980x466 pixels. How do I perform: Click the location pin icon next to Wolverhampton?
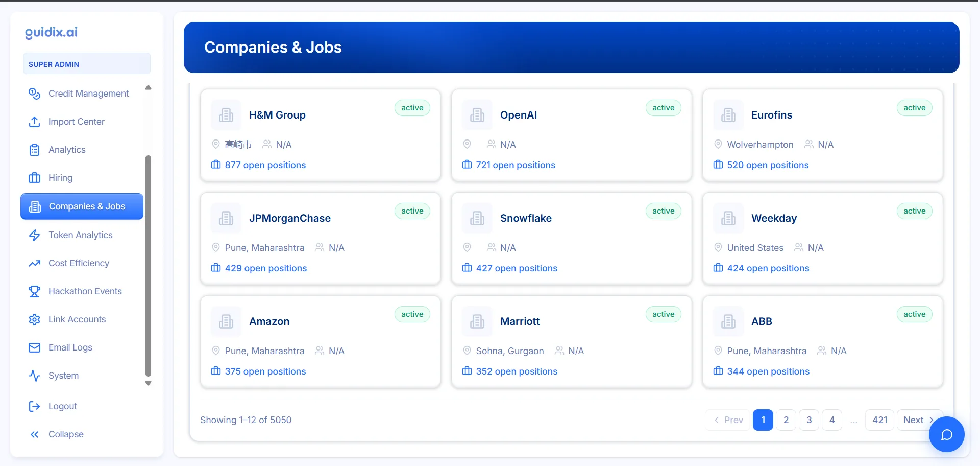point(718,144)
